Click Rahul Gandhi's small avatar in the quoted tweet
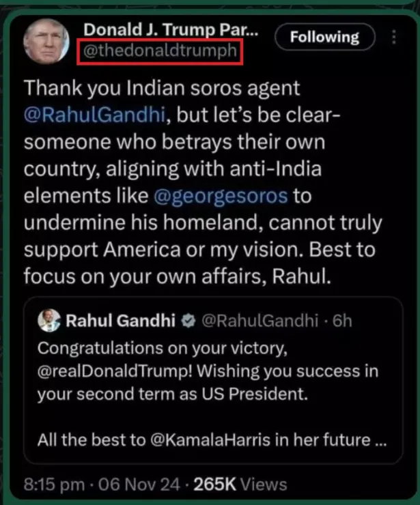The image size is (420, 505). click(48, 319)
